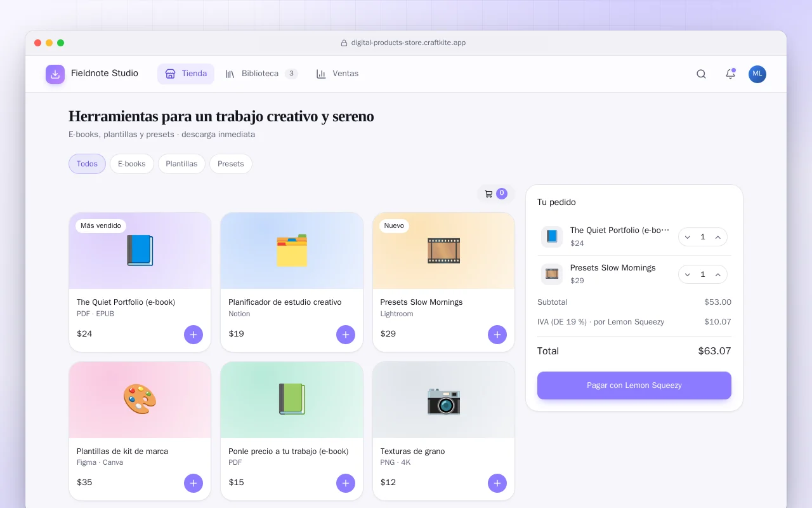This screenshot has width=812, height=508.
Task: Click the Quiet Portfolio book icon in order
Action: (552, 237)
